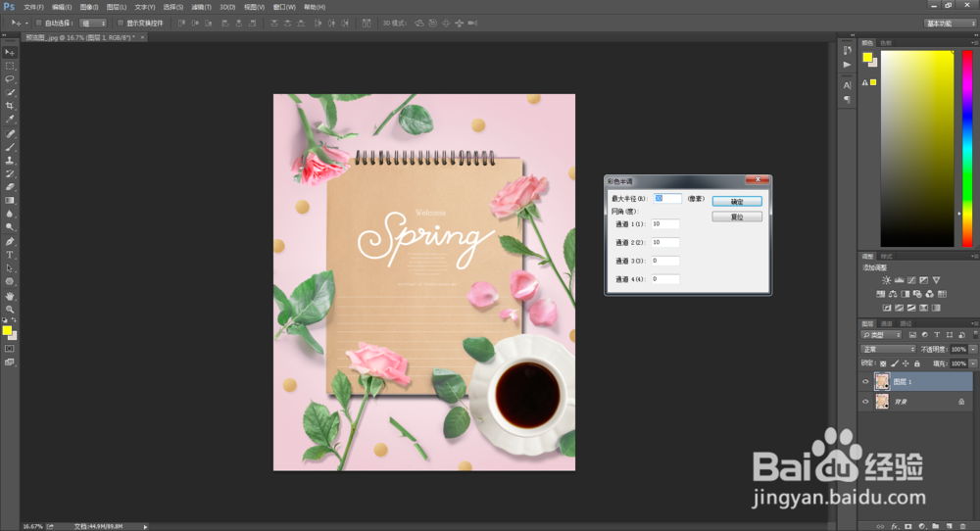Screen dimensions: 980x531
Task: Select the Dodge tool
Action: [10, 226]
